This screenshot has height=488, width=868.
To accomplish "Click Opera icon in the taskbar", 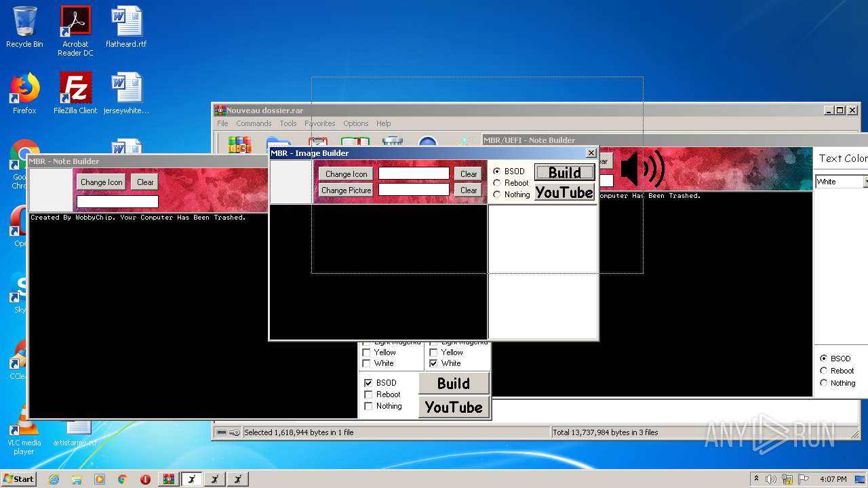I will point(145,479).
